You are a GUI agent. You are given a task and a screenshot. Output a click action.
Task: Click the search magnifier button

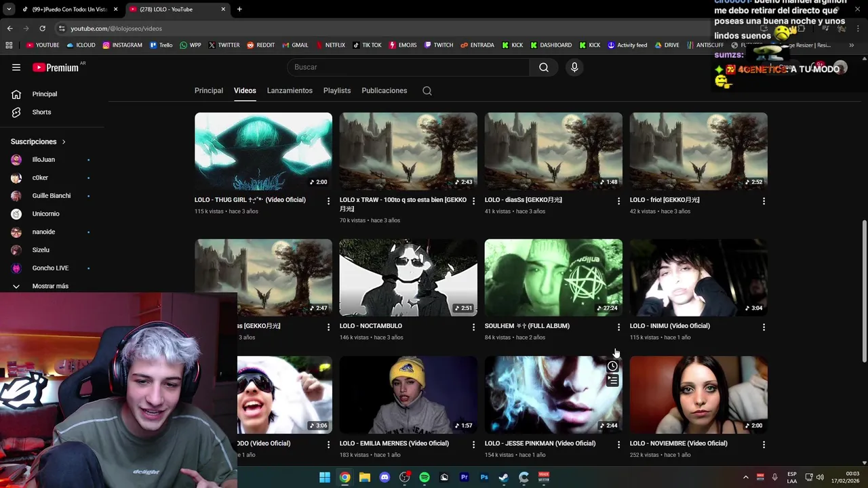[x=544, y=67]
